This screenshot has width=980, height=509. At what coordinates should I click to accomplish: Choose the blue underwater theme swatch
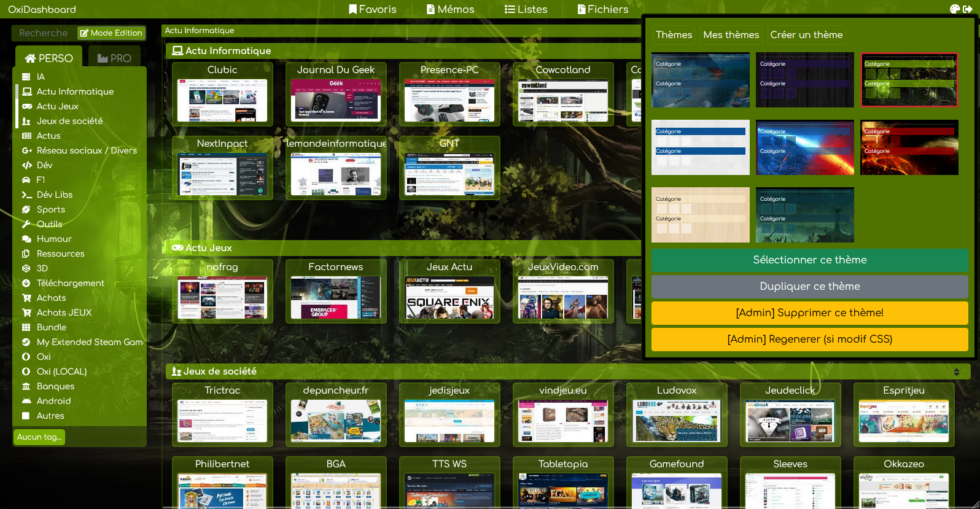701,80
